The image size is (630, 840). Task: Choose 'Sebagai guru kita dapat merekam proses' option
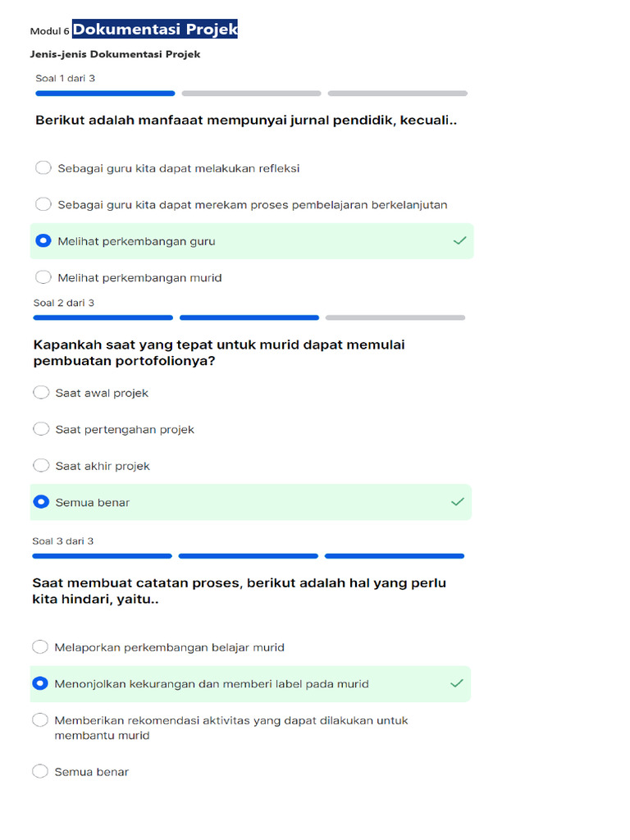(43, 204)
